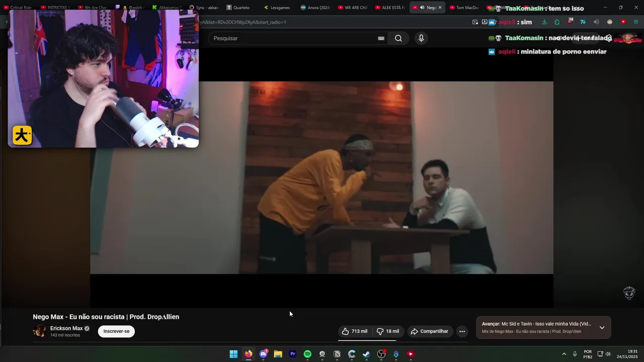Open POR PTB2 keyboard language switcher
Image resolution: width=644 pixels, height=362 pixels.
point(588,354)
